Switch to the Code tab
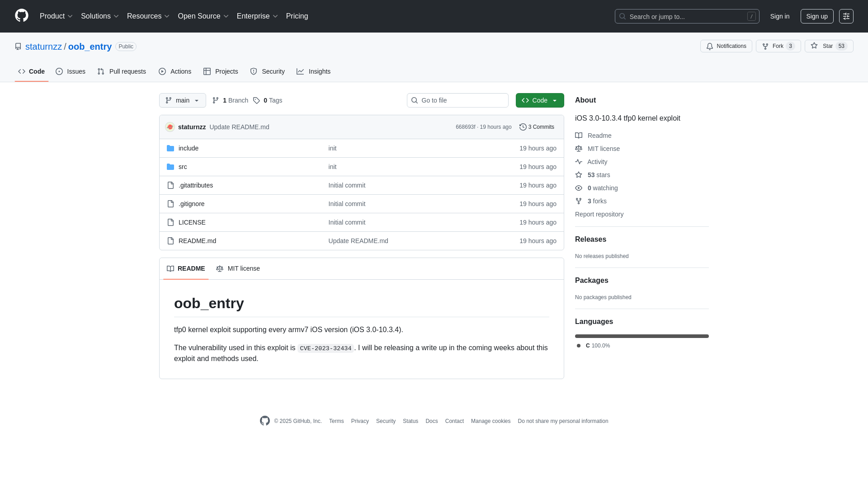Screen dimensions: 868x488 tap(32, 71)
